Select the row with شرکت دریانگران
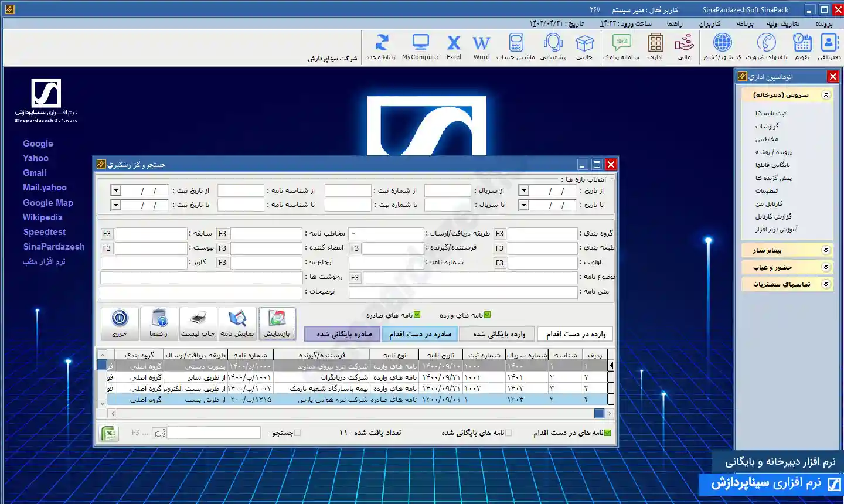This screenshot has width=844, height=504. [x=356, y=377]
